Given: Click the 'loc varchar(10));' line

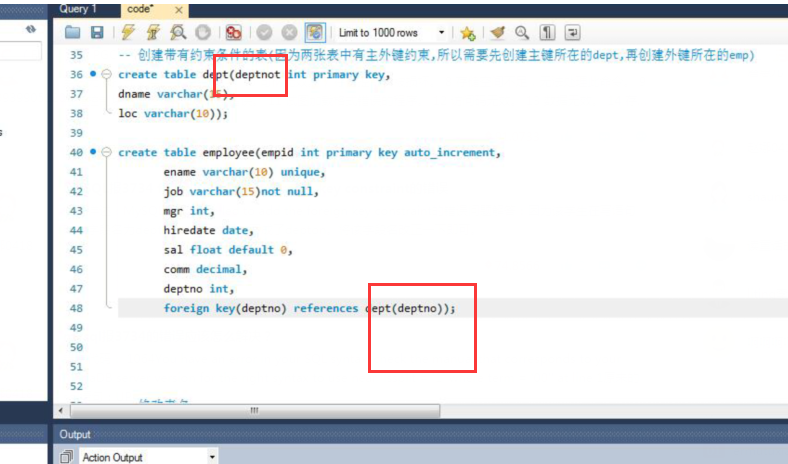Looking at the screenshot, I should click(173, 114).
